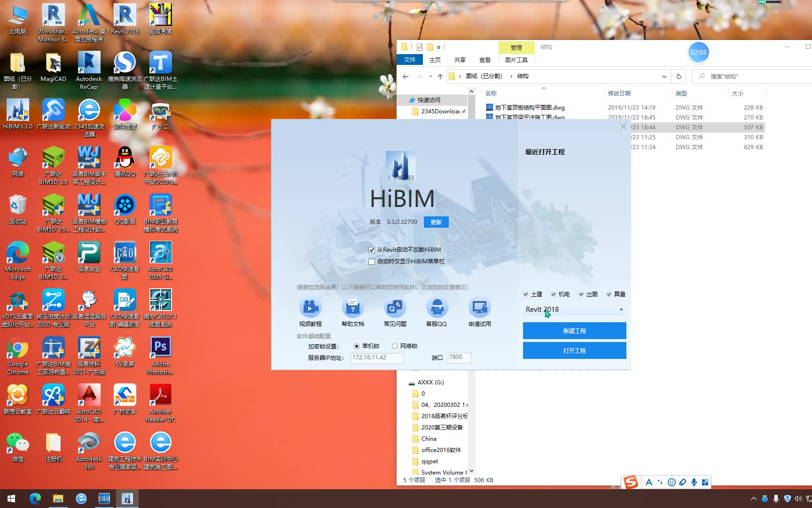This screenshot has height=508, width=812.
Task: Click the 更新 update button
Action: [436, 222]
